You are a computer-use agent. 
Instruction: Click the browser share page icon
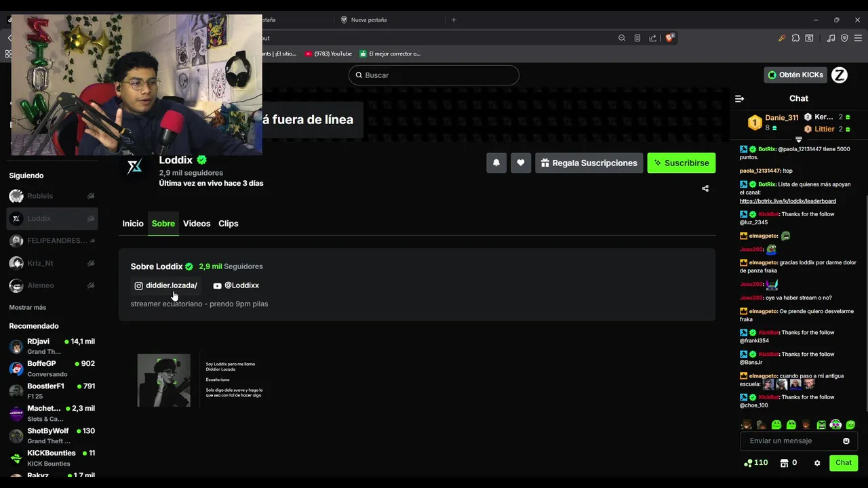coord(652,38)
